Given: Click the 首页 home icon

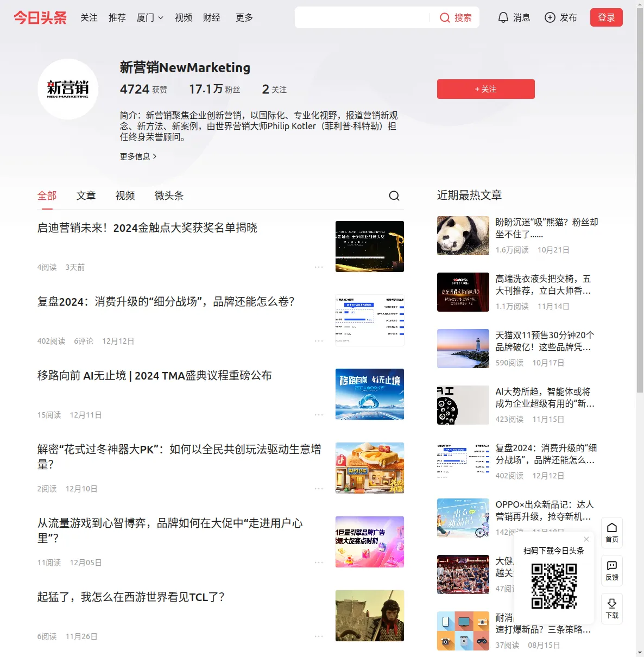Looking at the screenshot, I should (x=612, y=533).
